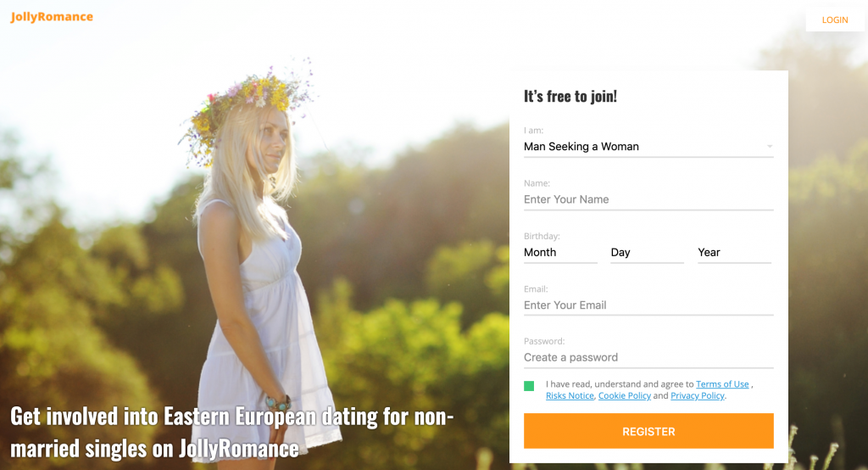Toggle the green agreement checkbox
The width and height of the screenshot is (868, 470).
click(529, 386)
